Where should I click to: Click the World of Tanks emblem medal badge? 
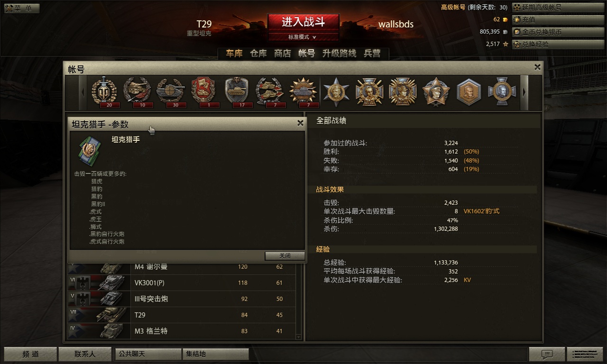pos(104,90)
